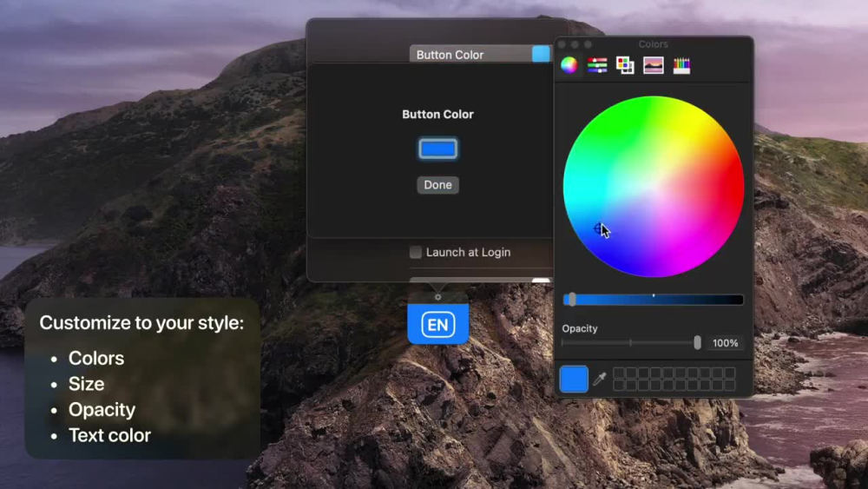Click the Opacity slider knob

698,343
